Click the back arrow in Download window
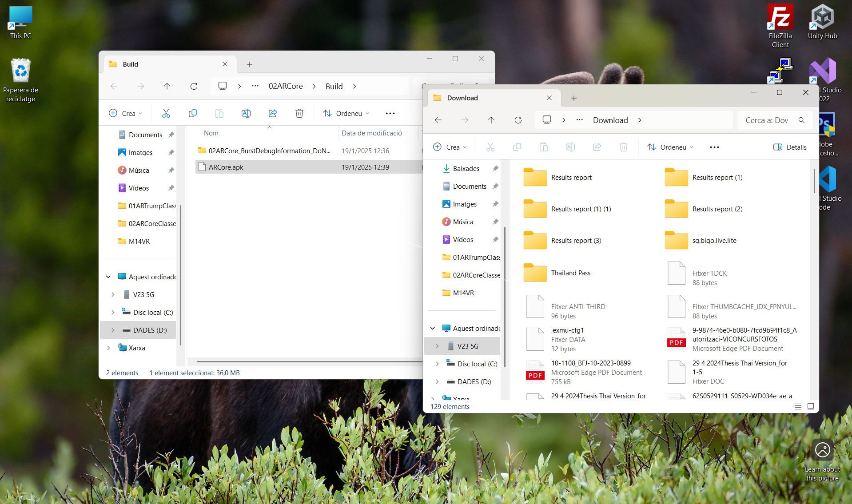 [x=438, y=120]
